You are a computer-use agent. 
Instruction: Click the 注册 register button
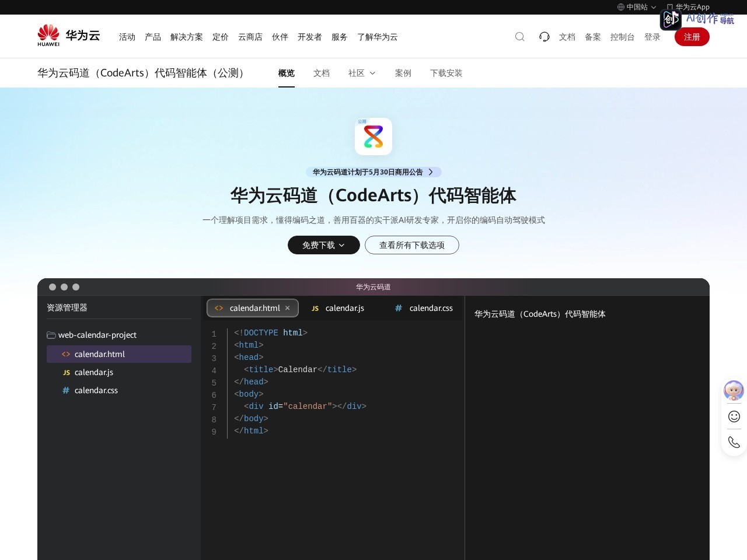point(692,37)
